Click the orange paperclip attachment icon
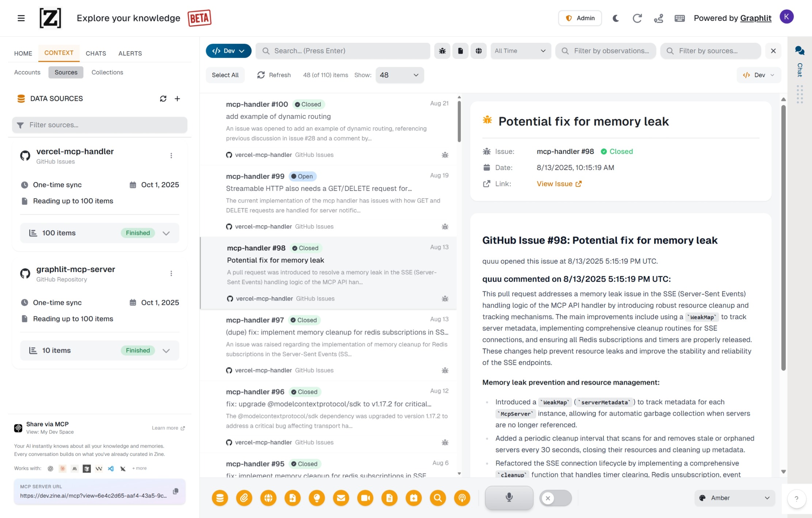The width and height of the screenshot is (812, 518). pyautogui.click(x=244, y=498)
